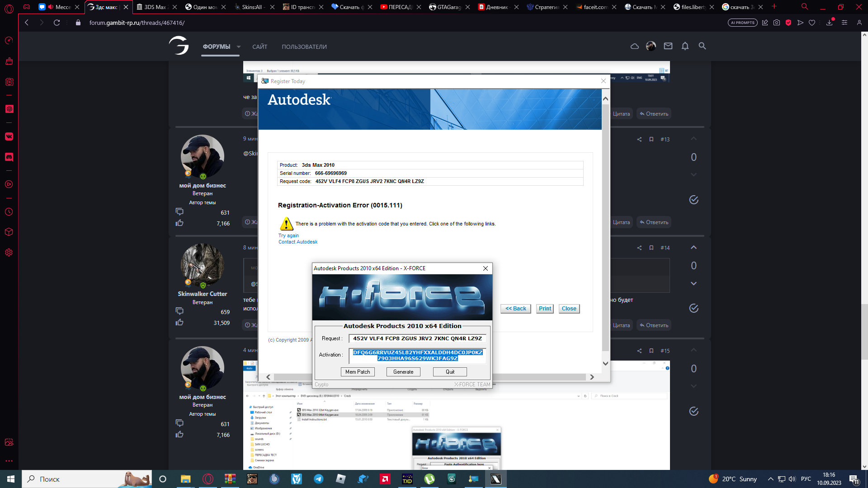Click the Try again link
Screen dimensions: 868x488
click(x=288, y=236)
